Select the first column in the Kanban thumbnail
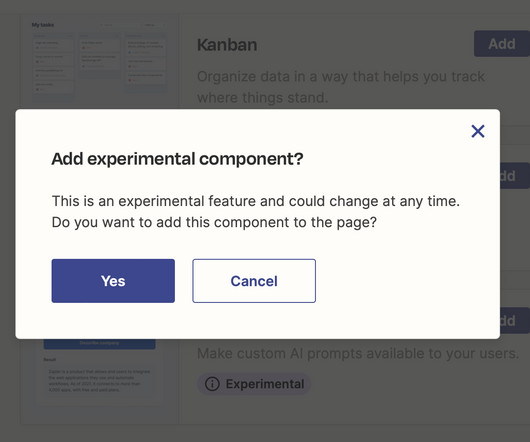This screenshot has width=530, height=442. (x=53, y=64)
